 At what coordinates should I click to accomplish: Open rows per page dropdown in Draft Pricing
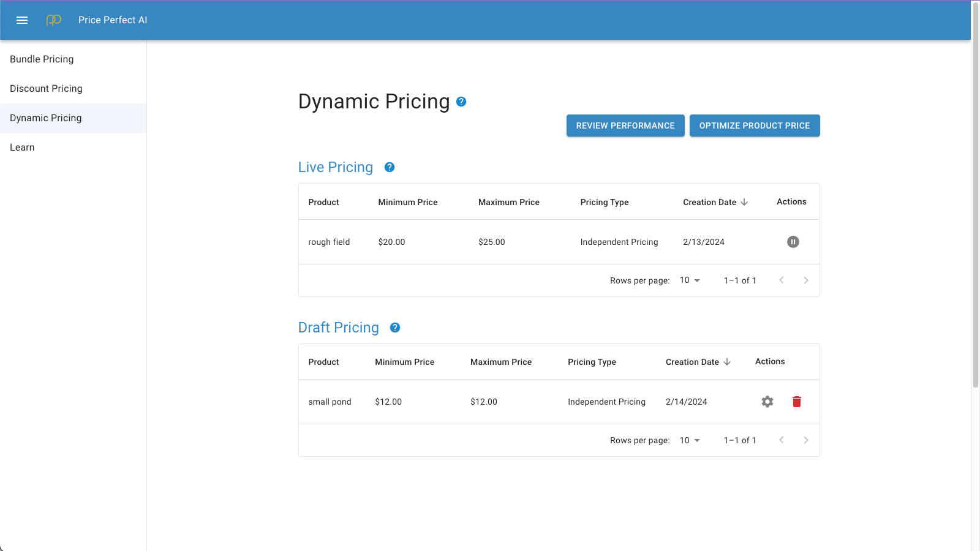click(x=690, y=440)
